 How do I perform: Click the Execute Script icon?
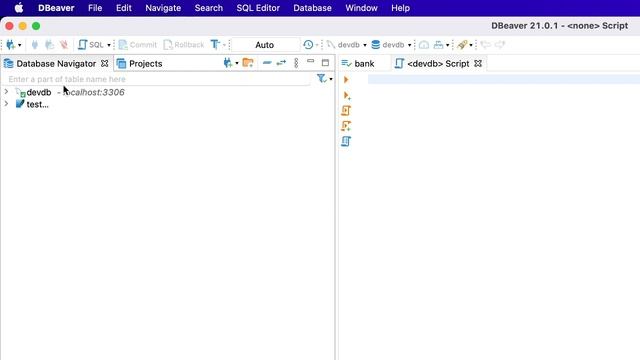click(346, 111)
